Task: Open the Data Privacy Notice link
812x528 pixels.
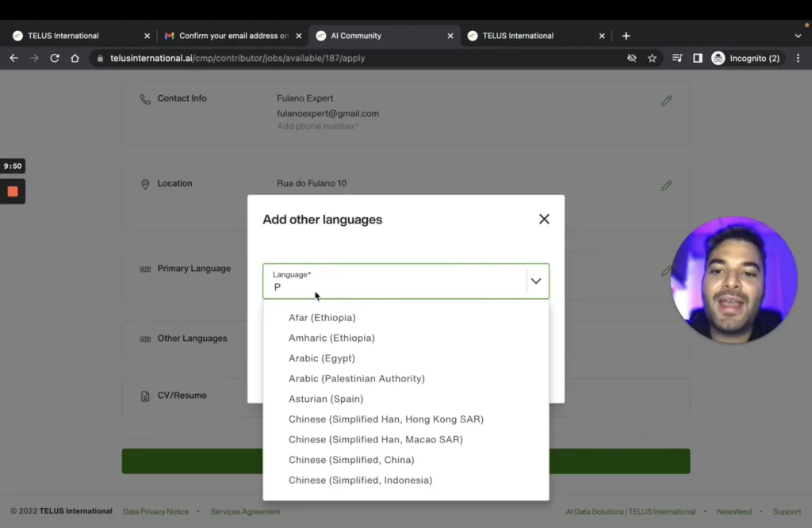Action: coord(156,512)
